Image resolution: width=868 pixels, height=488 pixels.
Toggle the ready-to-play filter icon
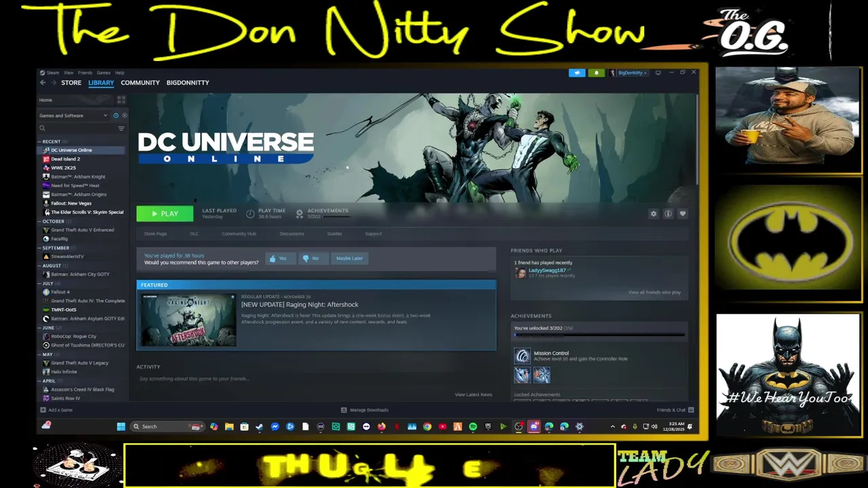(x=124, y=115)
